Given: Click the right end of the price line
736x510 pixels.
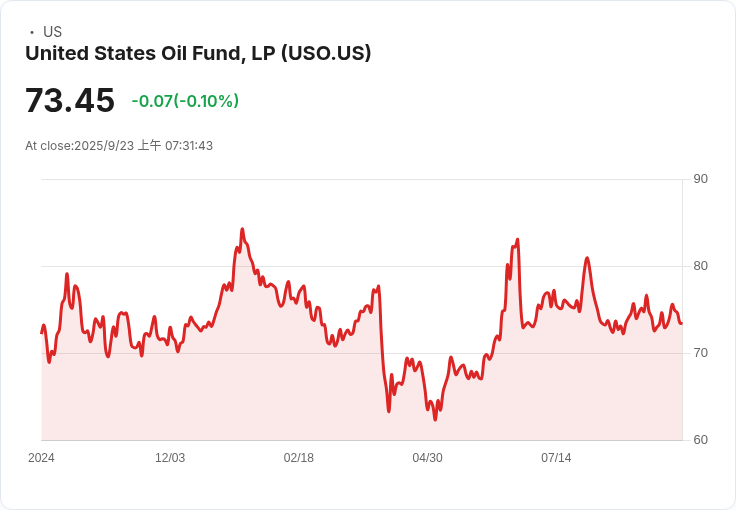Looking at the screenshot, I should [681, 323].
